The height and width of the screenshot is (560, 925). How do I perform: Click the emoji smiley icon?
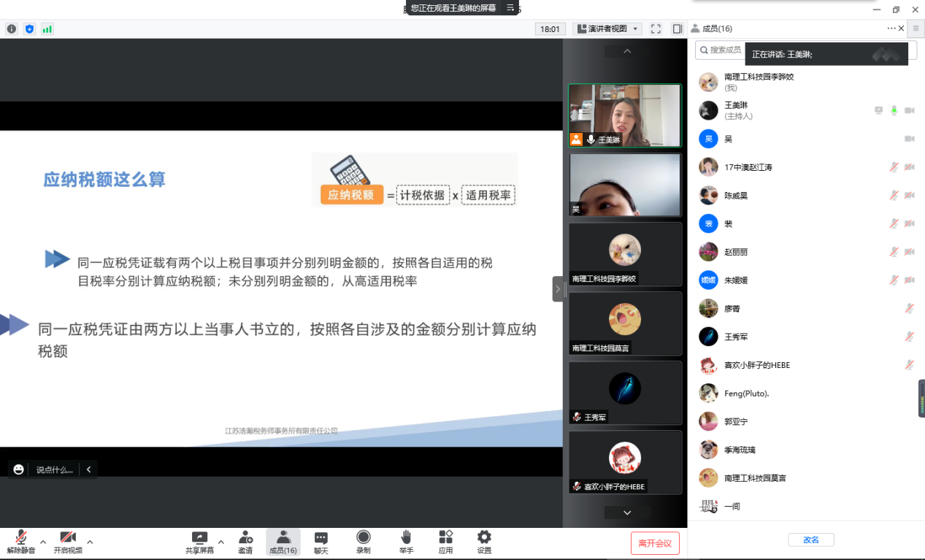(x=19, y=469)
